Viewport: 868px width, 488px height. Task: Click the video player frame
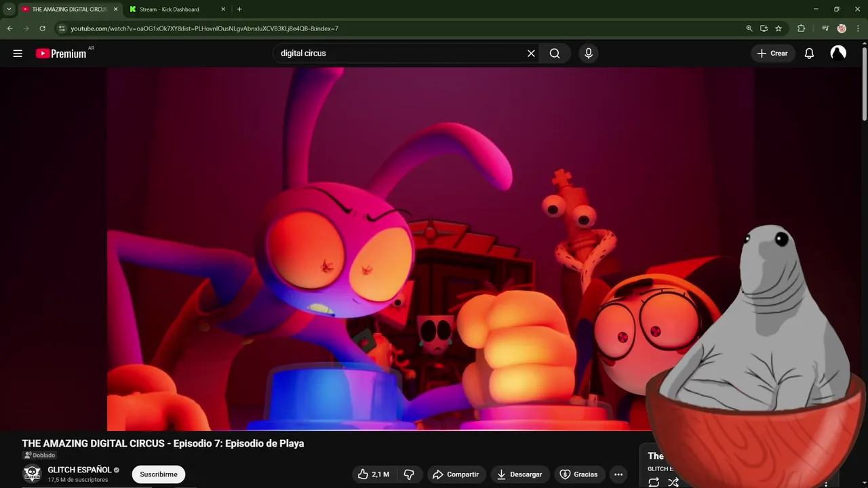click(431, 249)
